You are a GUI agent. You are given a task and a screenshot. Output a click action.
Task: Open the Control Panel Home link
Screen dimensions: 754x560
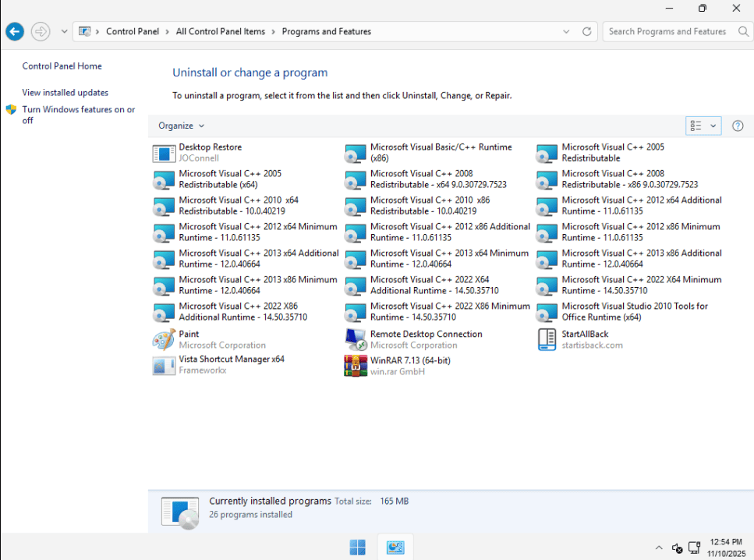coord(62,66)
